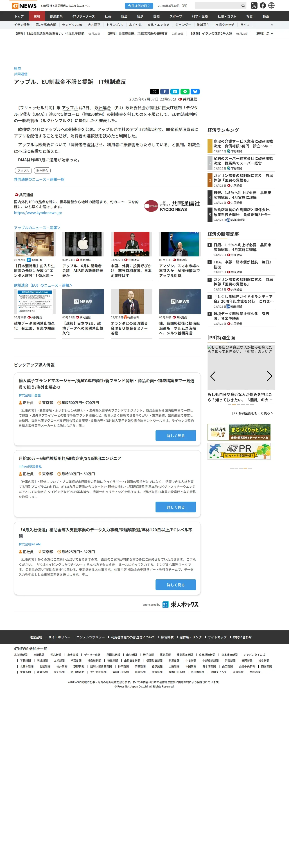Screen dimensions: 289x868
Task: Open 琉球新報 in the footer member list
Action: pos(238,672)
